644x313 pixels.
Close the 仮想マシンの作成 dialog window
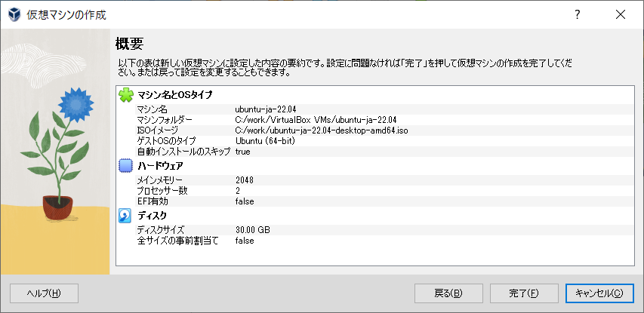[621, 14]
